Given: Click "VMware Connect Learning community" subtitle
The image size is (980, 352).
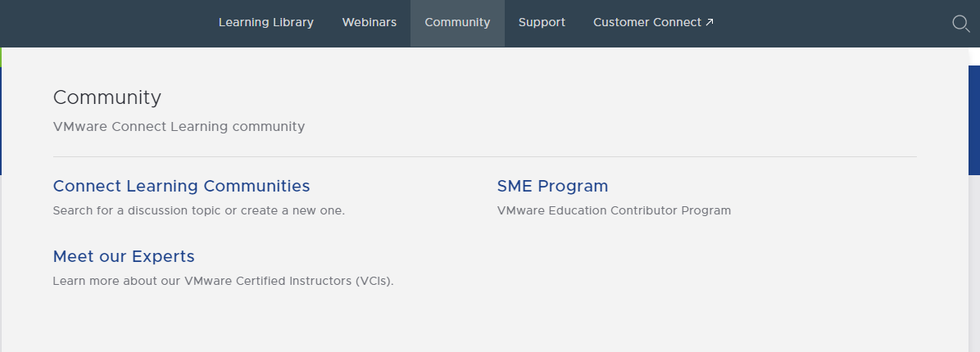Looking at the screenshot, I should 179,127.
